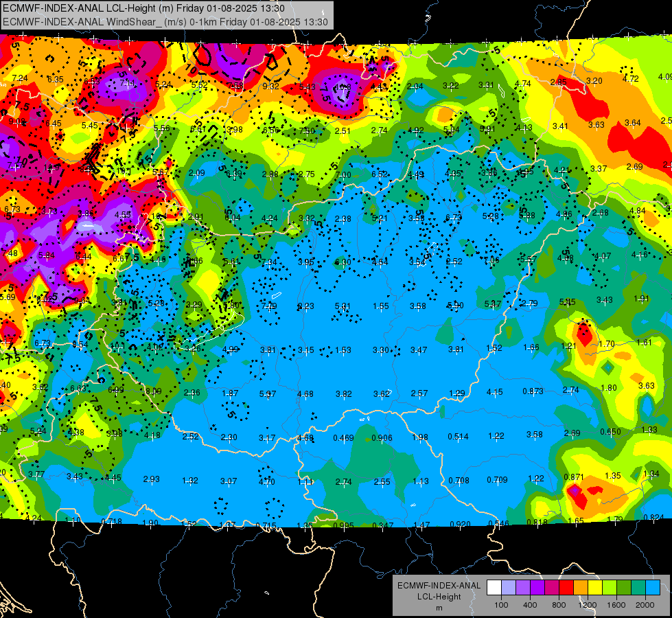Click the grid value '6.35'

[56, 80]
